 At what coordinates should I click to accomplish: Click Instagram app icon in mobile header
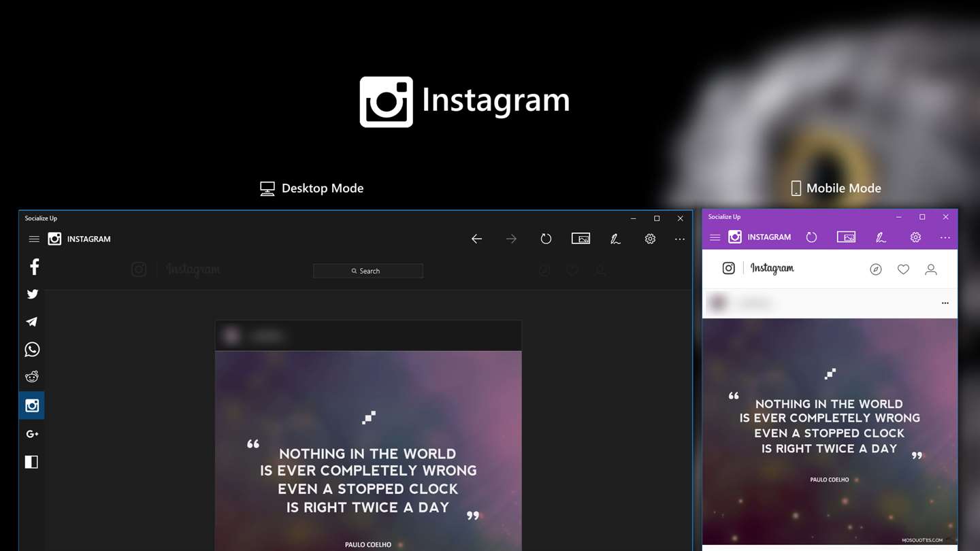(x=735, y=237)
